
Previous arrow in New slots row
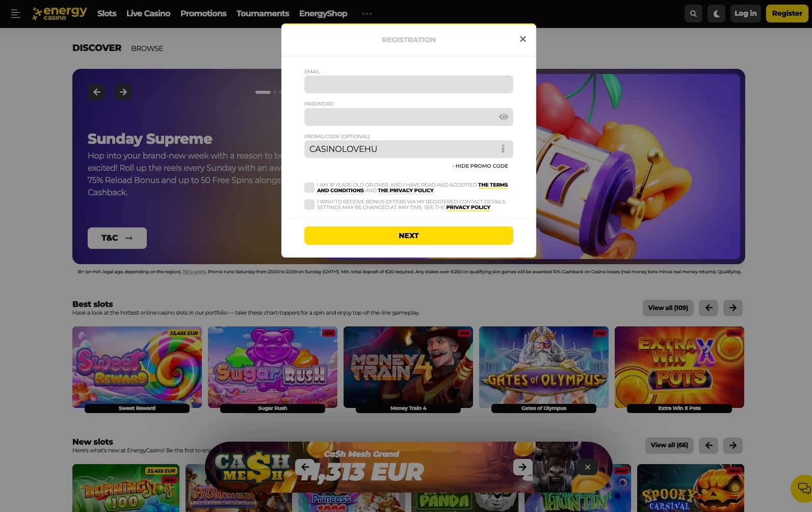tap(709, 445)
